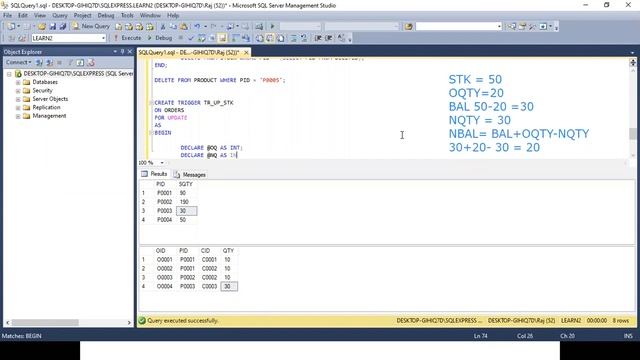Open the Connect dropdown in Object Explorer
640x360 pixels.
(19, 62)
